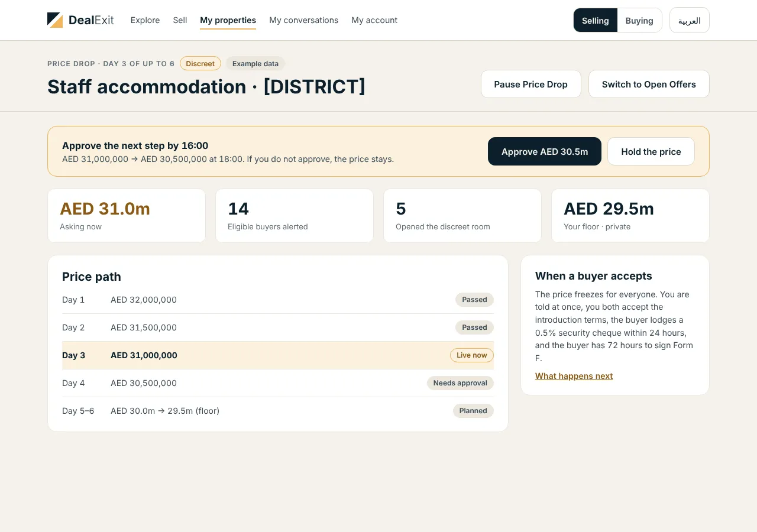Click Switch to Open Offers

click(x=649, y=84)
